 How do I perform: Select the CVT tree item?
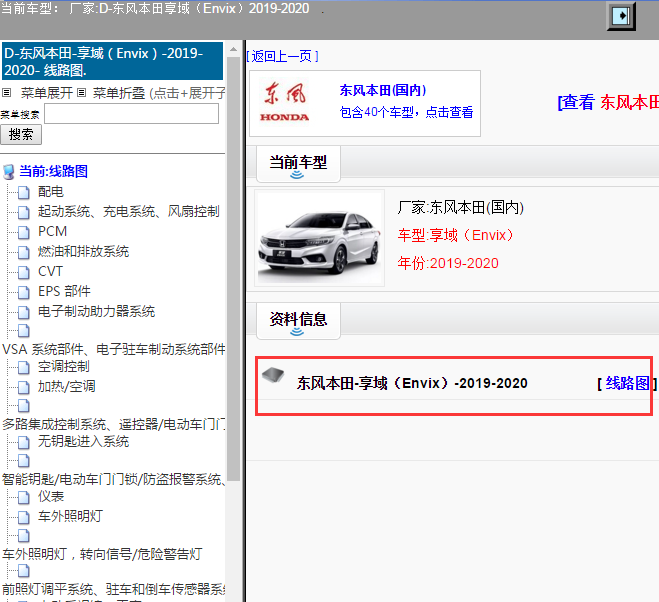[x=50, y=271]
